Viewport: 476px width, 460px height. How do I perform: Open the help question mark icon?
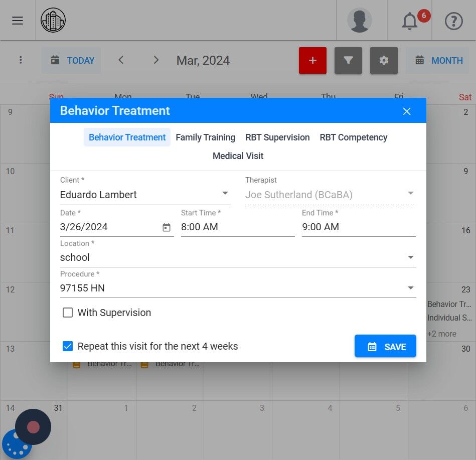pos(453,21)
